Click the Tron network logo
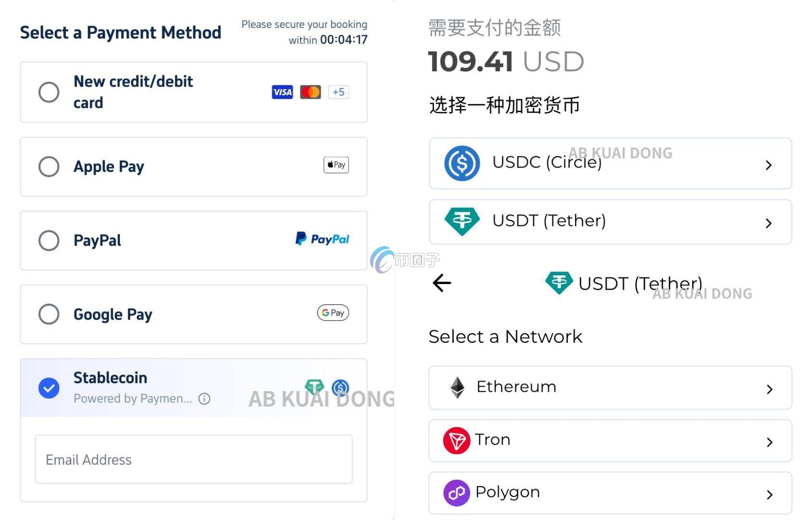Viewport: 812px width, 520px height. (x=457, y=441)
